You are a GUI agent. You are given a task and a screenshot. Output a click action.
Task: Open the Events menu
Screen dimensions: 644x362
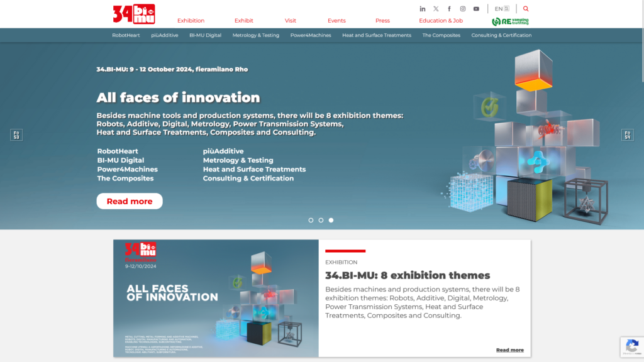(336, 21)
